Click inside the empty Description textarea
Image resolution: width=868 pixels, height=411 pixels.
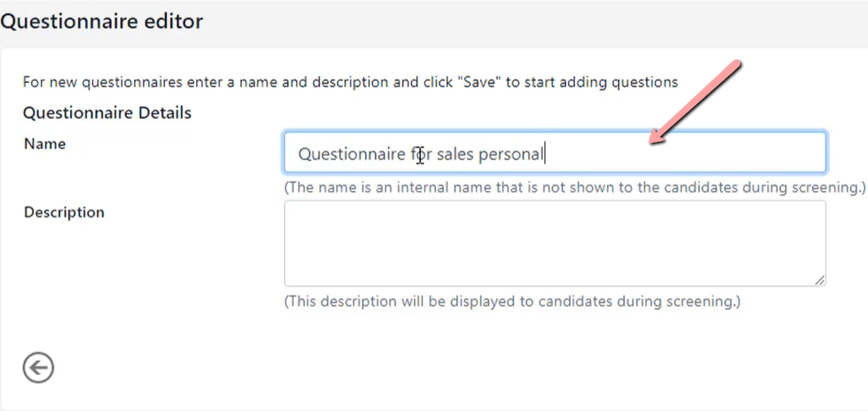pos(556,243)
